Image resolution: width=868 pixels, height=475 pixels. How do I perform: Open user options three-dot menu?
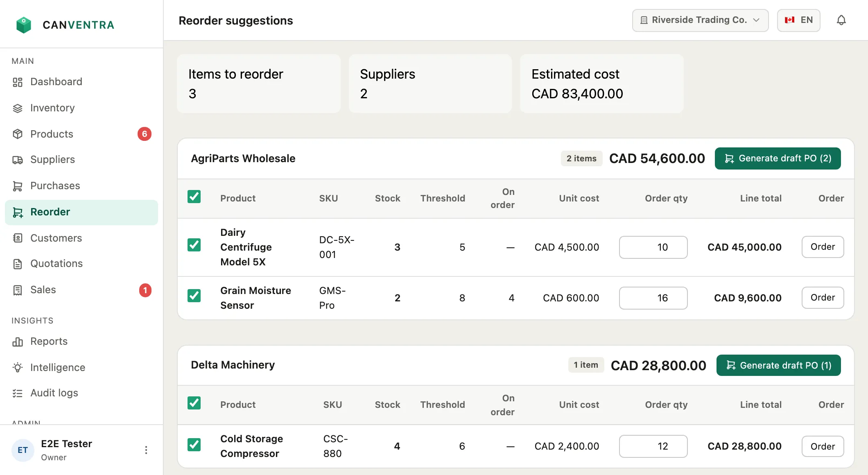tap(146, 450)
